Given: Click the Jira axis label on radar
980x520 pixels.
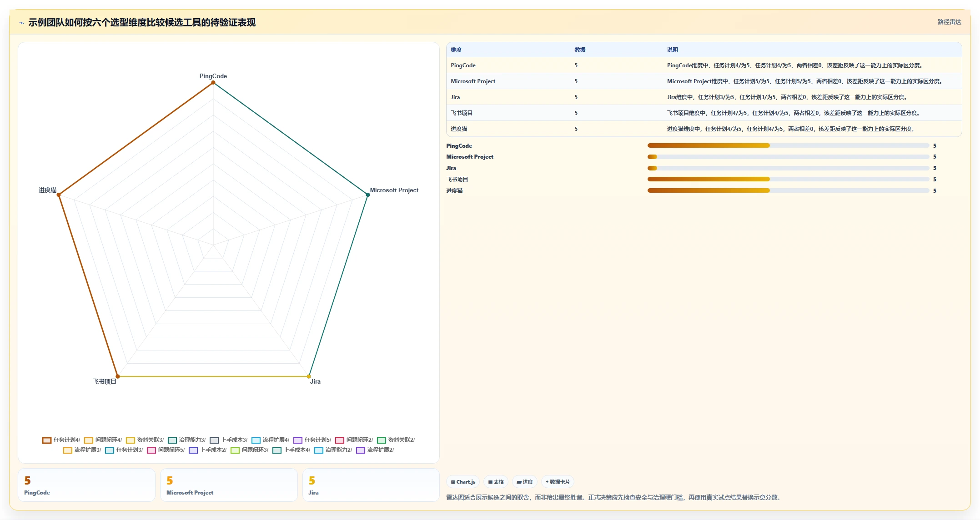Looking at the screenshot, I should [x=315, y=381].
